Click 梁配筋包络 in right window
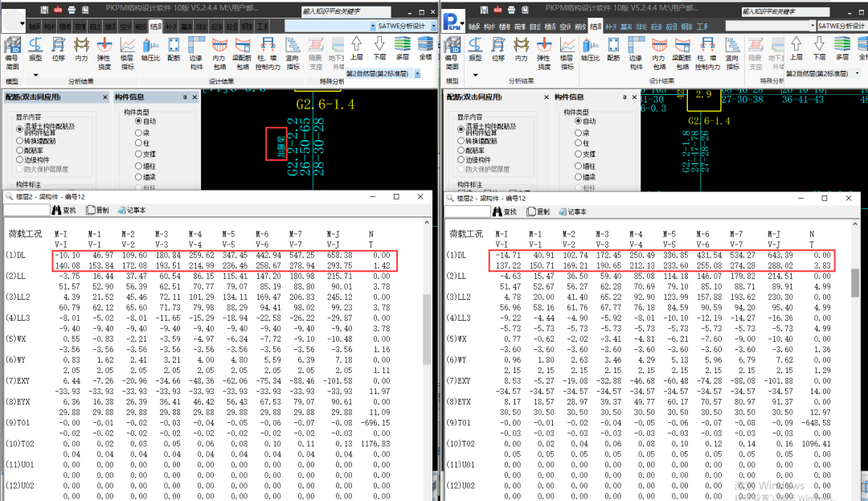Screen dimensions: 868x501 coord(682,53)
